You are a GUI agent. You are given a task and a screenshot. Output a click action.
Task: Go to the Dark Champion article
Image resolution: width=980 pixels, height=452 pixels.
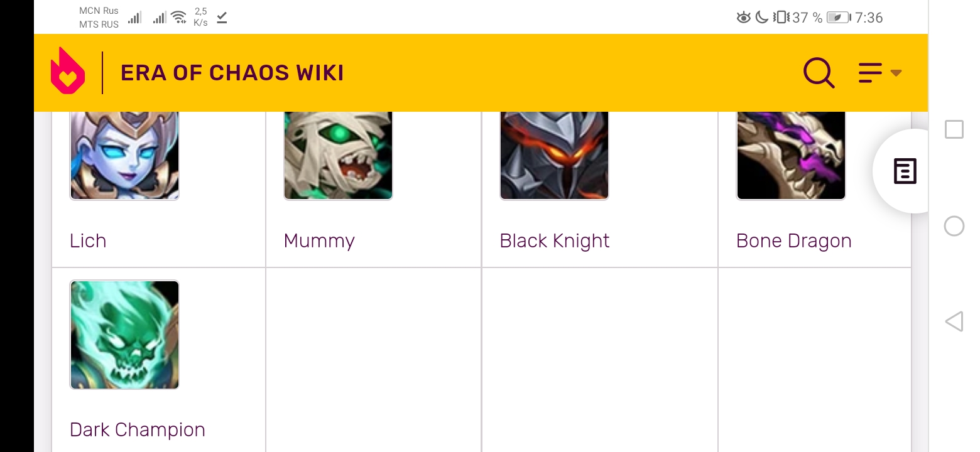(138, 430)
